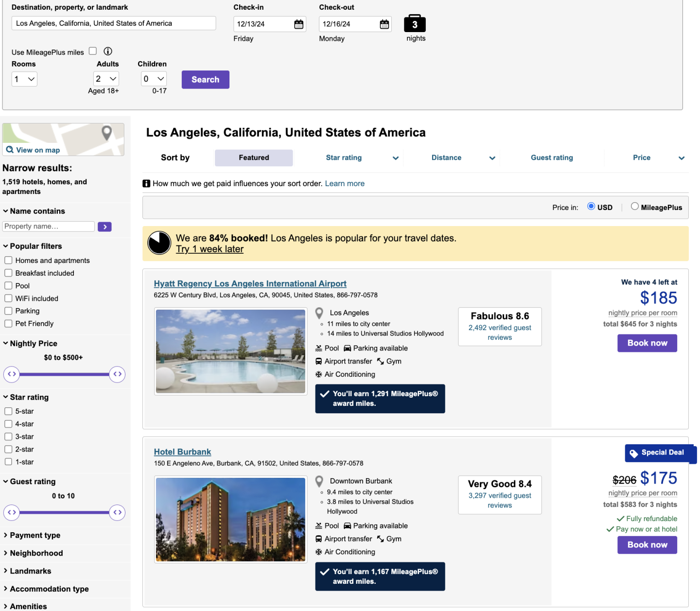Check the Breakfast included filter
Image resolution: width=700 pixels, height=611 pixels.
[x=8, y=273]
